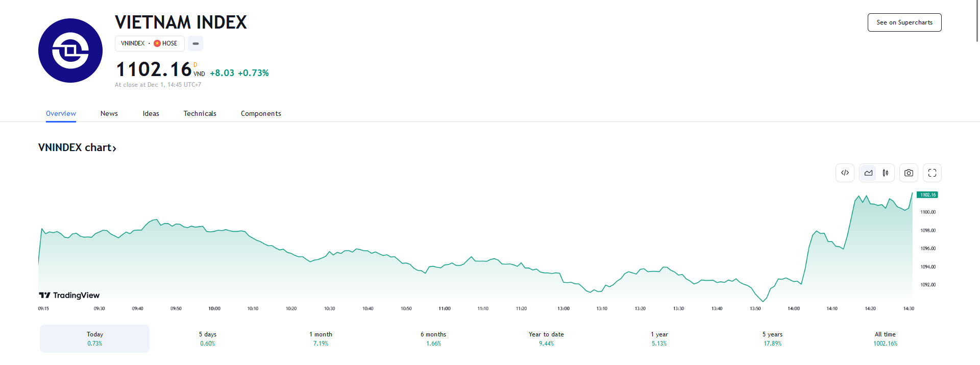Switch to candlestick chart style

tap(886, 173)
